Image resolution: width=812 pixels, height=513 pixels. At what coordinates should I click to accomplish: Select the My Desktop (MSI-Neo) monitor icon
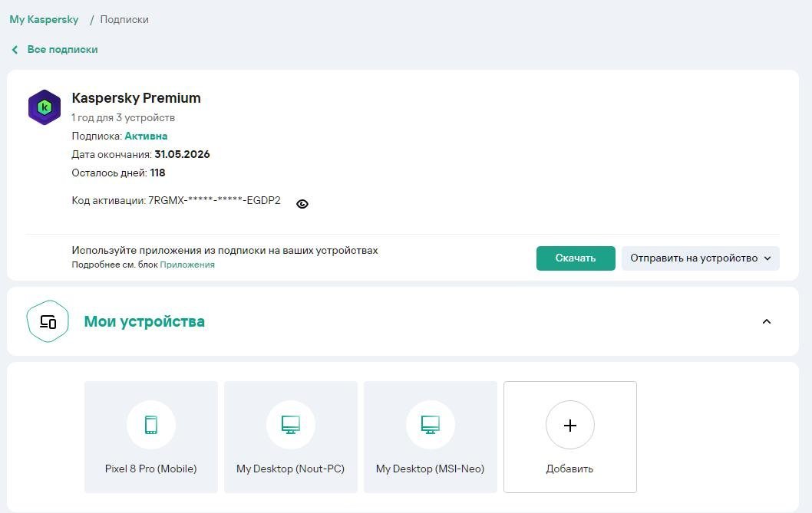[x=431, y=425]
